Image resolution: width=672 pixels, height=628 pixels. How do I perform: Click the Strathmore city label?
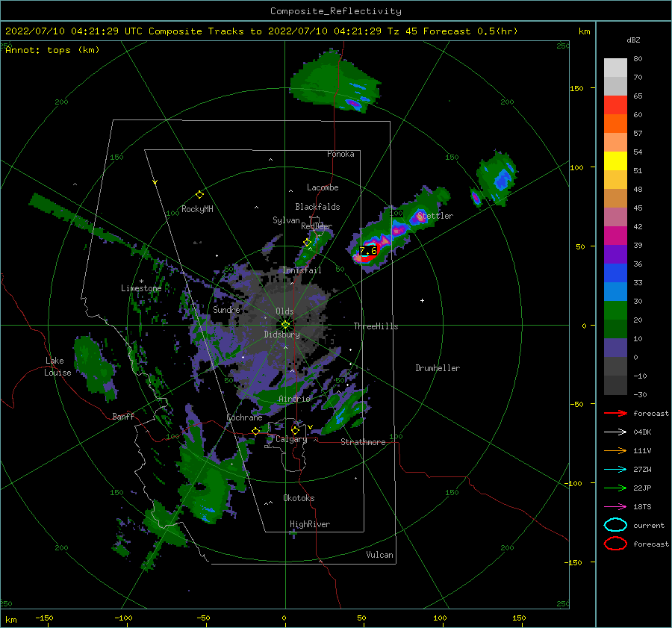point(363,442)
